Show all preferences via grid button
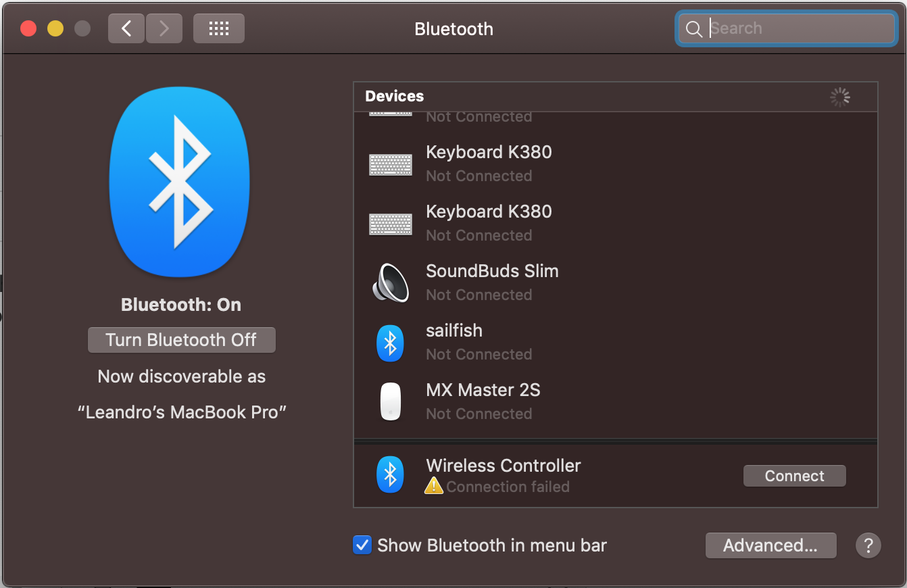 [x=219, y=28]
